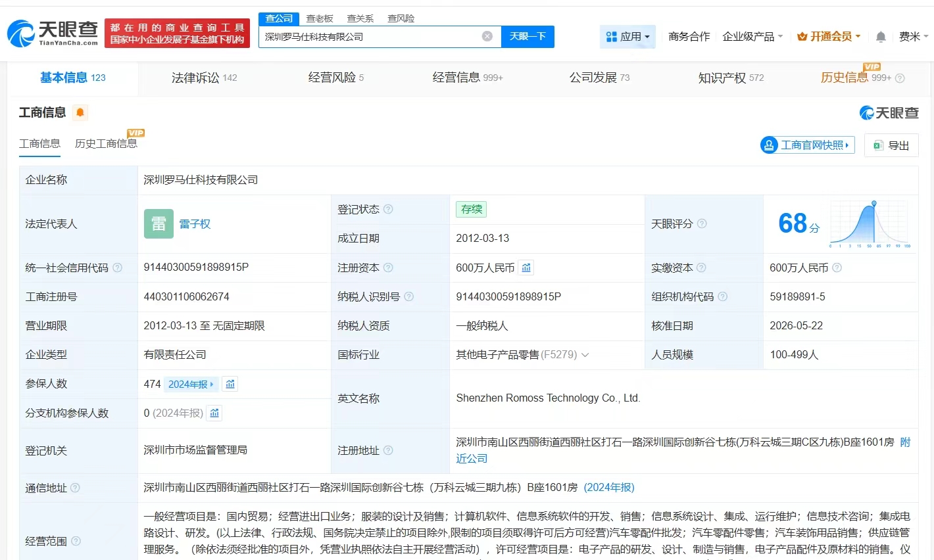The image size is (934, 560).
Task: Click the 工商官网快照 button
Action: tap(807, 145)
